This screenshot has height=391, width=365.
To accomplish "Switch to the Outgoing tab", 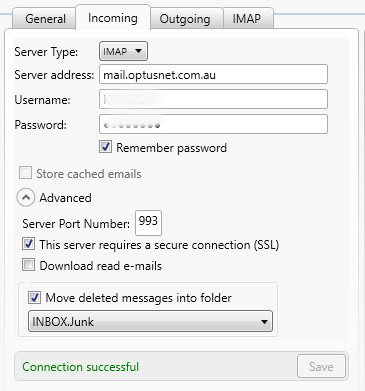I will [185, 19].
